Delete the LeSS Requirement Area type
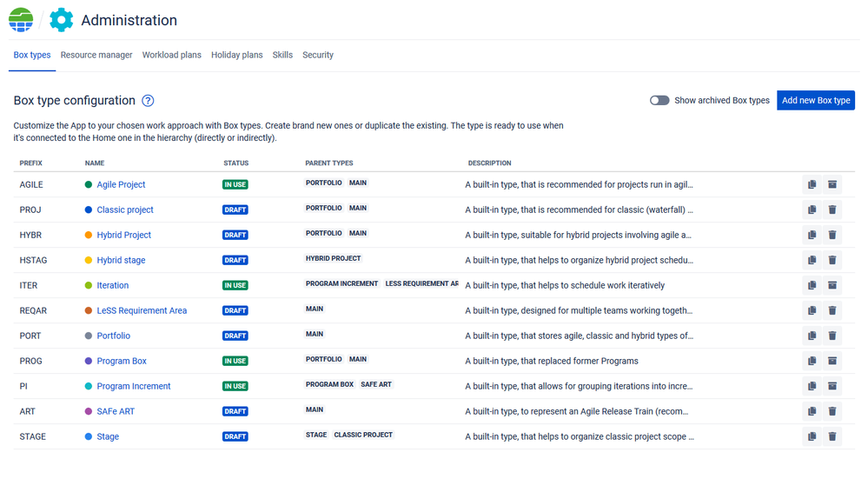 832,310
